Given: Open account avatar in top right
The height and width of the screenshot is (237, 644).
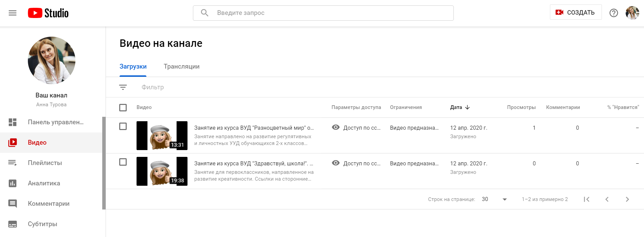Looking at the screenshot, I should click(x=632, y=13).
